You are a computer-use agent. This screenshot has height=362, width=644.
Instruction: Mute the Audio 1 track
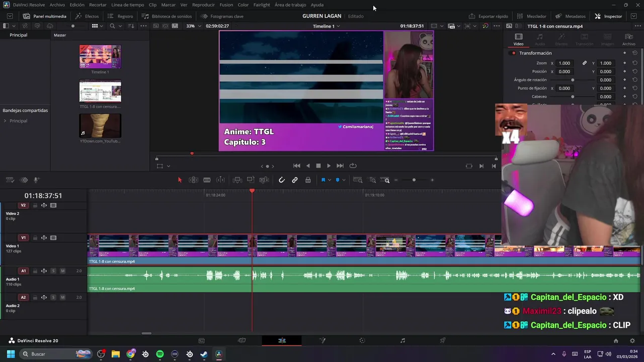(x=62, y=271)
